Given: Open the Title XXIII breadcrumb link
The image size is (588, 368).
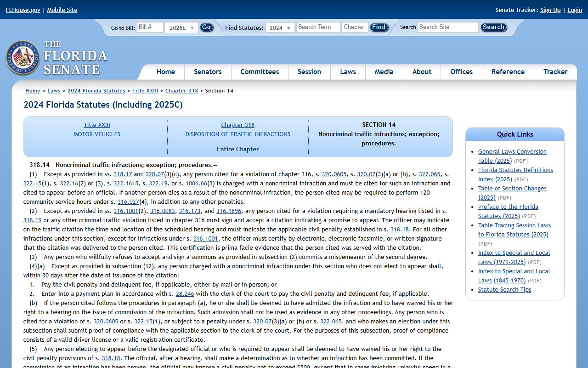Looking at the screenshot, I should coord(145,91).
